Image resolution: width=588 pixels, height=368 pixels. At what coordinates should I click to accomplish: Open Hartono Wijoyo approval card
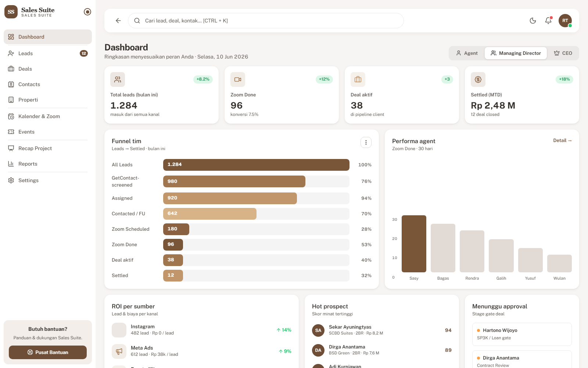522,334
